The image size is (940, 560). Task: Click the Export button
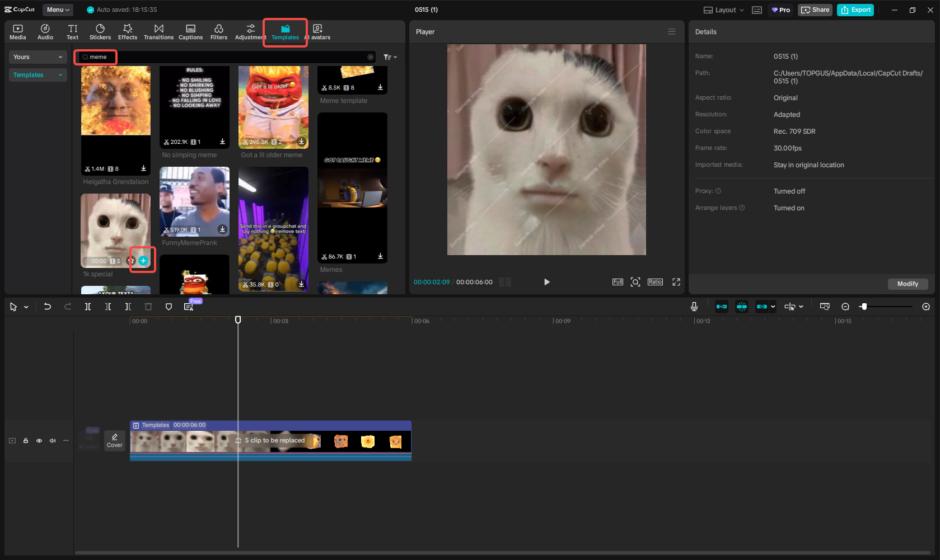[855, 10]
